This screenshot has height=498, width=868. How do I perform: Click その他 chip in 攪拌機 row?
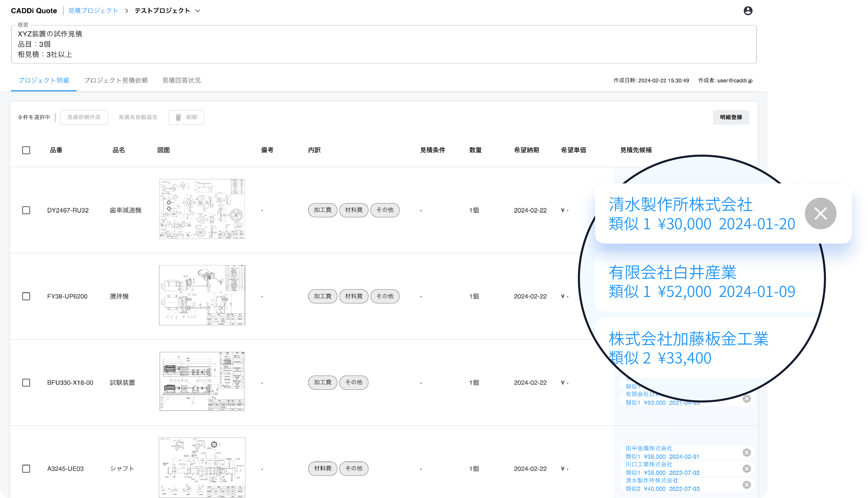(x=385, y=296)
